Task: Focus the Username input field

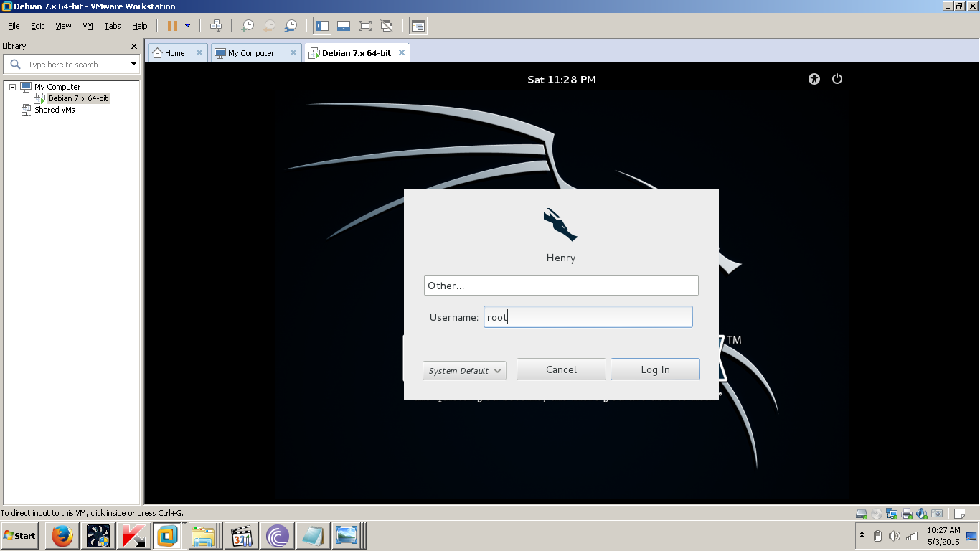Action: 588,317
